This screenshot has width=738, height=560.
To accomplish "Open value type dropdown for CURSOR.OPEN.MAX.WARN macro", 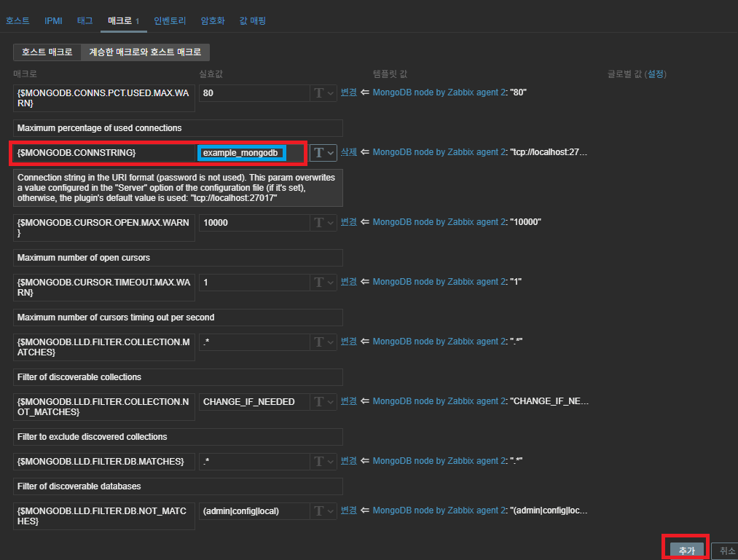I will pyautogui.click(x=323, y=222).
